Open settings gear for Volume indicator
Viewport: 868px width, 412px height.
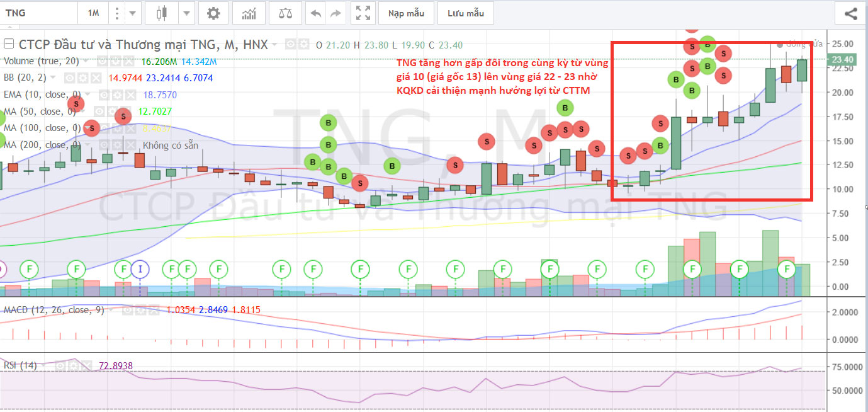116,62
